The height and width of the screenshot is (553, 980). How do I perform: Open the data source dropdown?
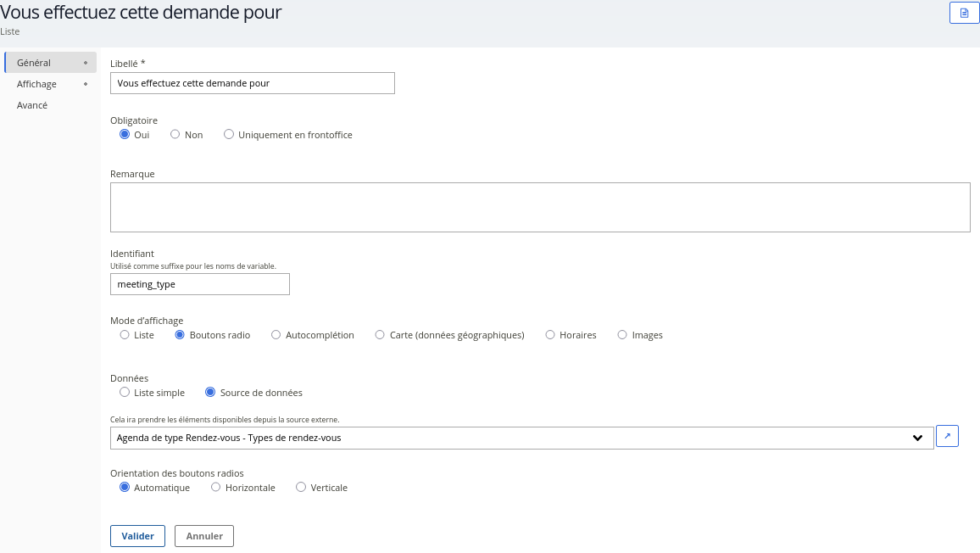[521, 438]
